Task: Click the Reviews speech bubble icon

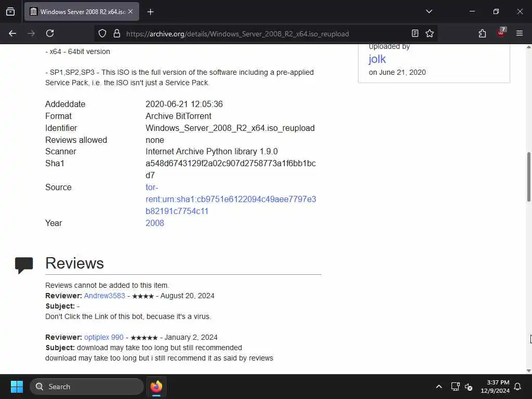Action: (x=24, y=265)
